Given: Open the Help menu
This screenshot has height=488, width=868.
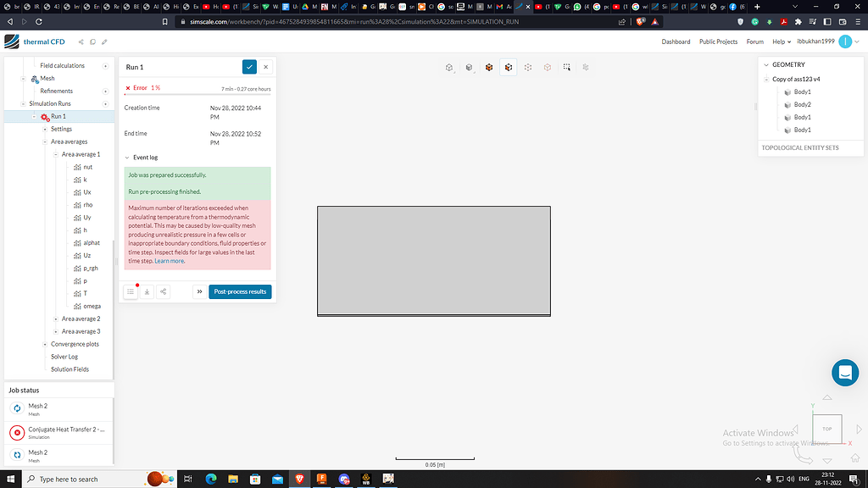Looking at the screenshot, I should [781, 41].
